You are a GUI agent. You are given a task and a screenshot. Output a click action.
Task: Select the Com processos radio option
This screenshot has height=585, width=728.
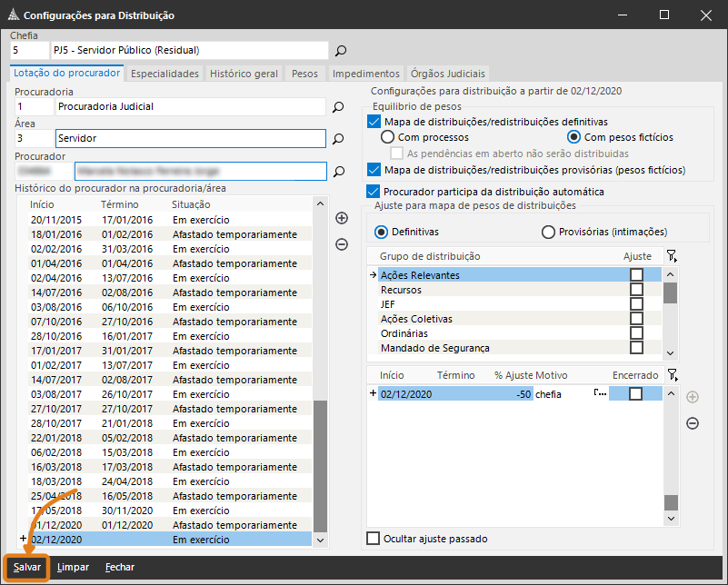click(x=388, y=137)
